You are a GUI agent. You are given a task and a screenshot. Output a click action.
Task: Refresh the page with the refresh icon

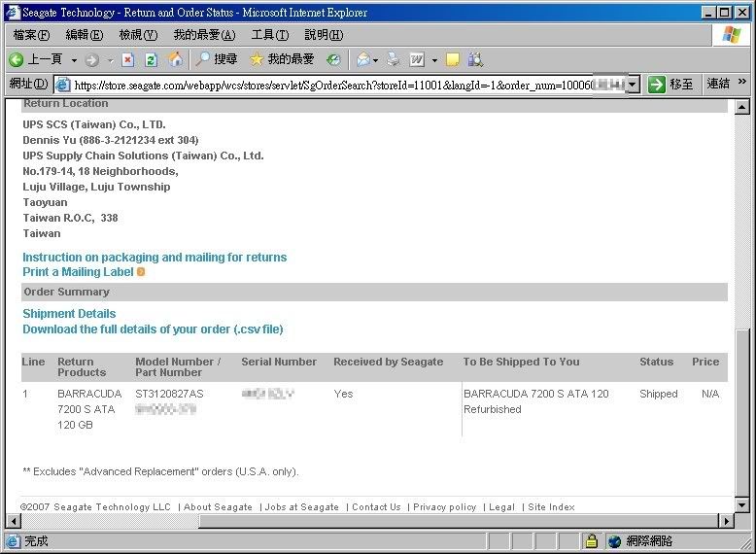(151, 60)
